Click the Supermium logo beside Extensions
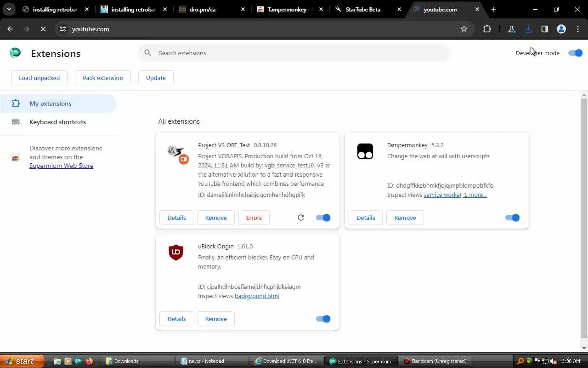The height and width of the screenshot is (368, 588). coord(15,53)
